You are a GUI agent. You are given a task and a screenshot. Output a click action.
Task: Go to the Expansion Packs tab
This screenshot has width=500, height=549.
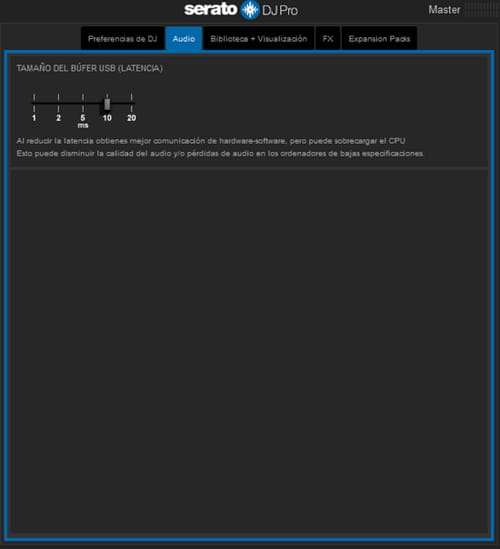click(x=379, y=39)
